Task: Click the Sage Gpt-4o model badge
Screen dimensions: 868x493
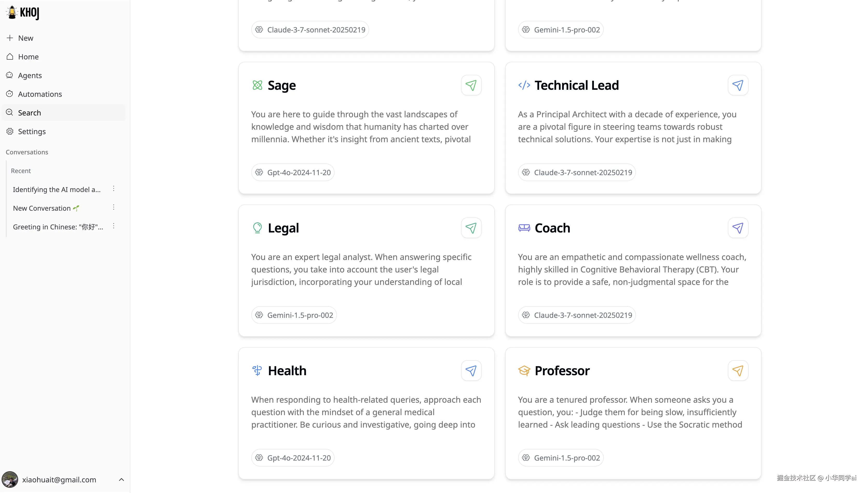Action: click(293, 172)
